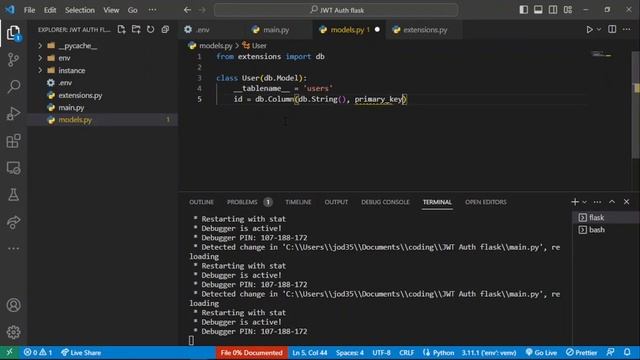This screenshot has width=640, height=360.
Task: Open remote window indicator in status bar
Action: 9,352
